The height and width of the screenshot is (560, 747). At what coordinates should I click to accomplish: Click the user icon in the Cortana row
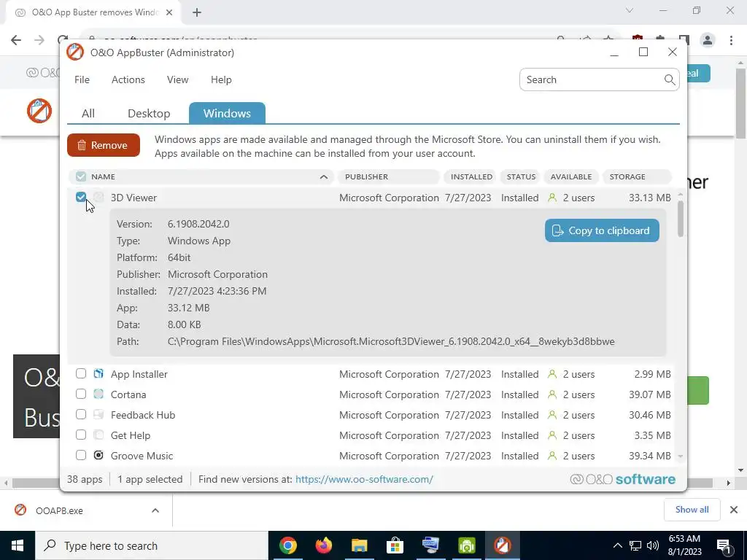click(x=552, y=394)
